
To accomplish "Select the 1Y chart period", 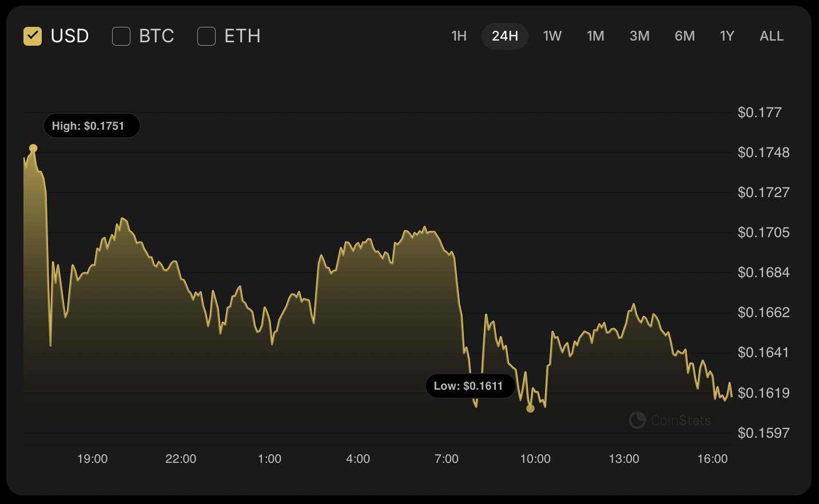I will tap(726, 36).
